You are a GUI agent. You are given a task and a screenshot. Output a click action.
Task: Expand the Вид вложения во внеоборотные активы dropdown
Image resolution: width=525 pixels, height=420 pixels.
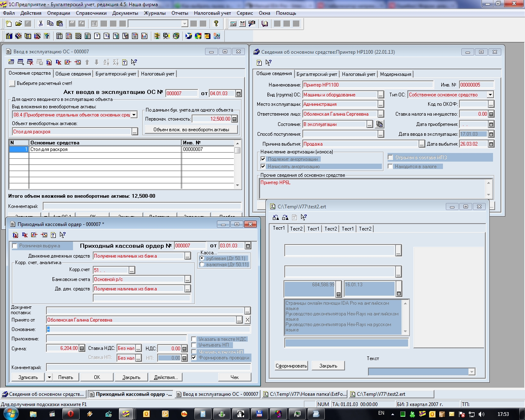click(134, 115)
